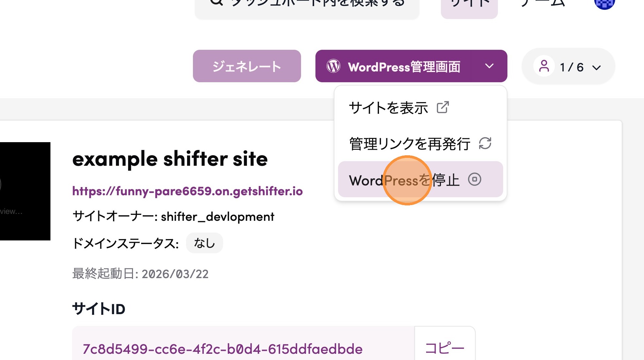This screenshot has width=644, height=360.
Task: Click the user silhouette icon next to 1 / 6
Action: (x=544, y=66)
